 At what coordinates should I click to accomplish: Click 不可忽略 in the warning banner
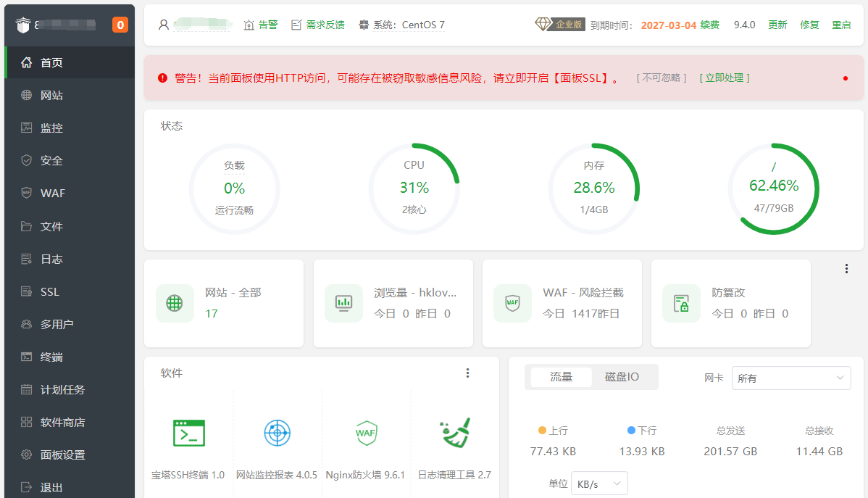pos(662,78)
